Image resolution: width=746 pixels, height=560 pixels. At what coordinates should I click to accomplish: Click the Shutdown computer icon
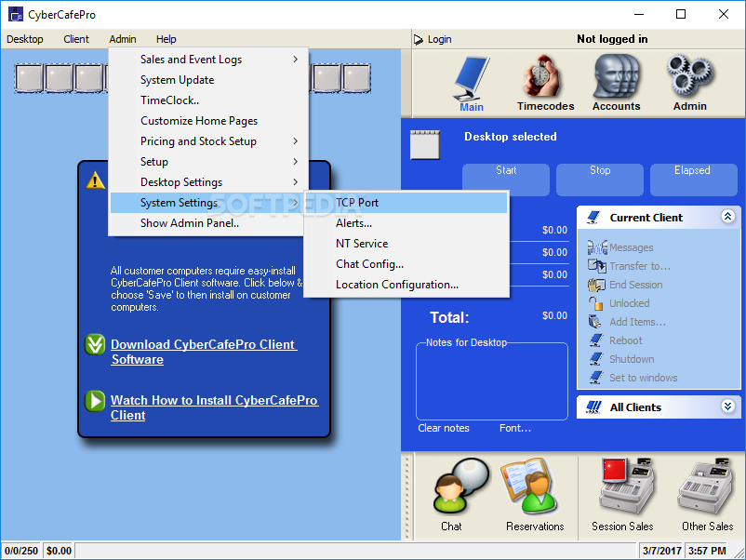[596, 359]
